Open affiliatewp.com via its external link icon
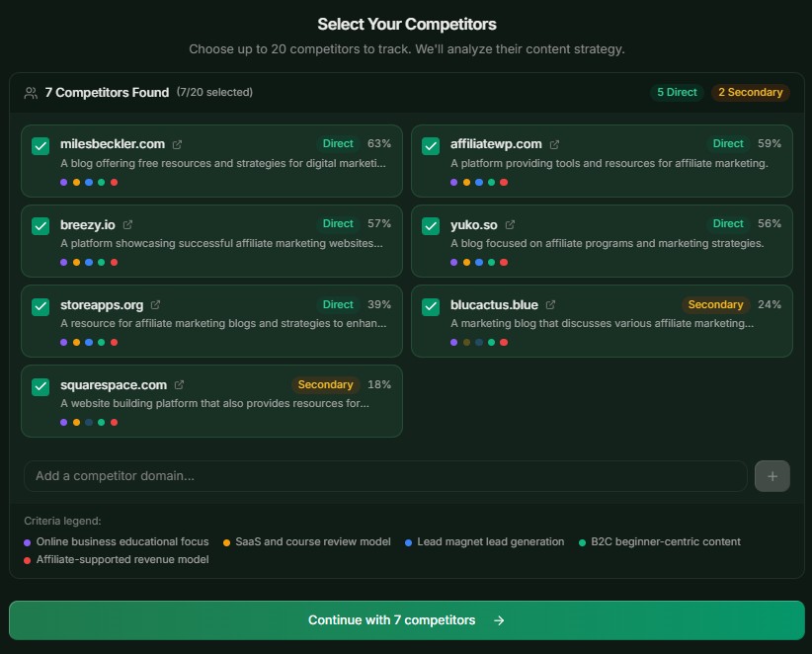Viewport: 812px width, 654px height. point(555,142)
